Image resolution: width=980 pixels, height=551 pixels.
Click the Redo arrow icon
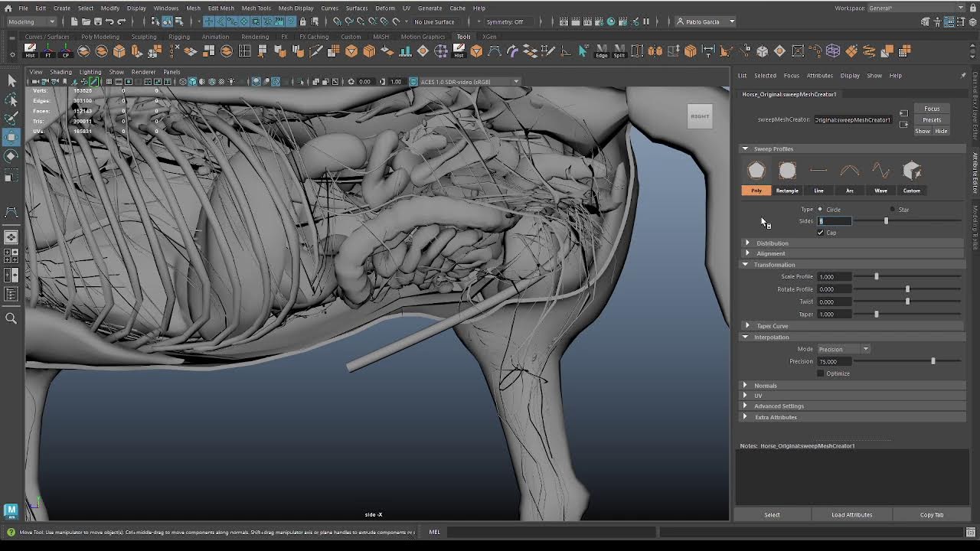point(122,21)
